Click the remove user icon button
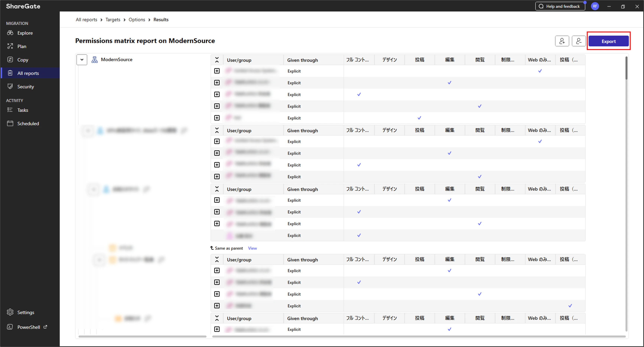Image resolution: width=644 pixels, height=347 pixels. point(579,41)
